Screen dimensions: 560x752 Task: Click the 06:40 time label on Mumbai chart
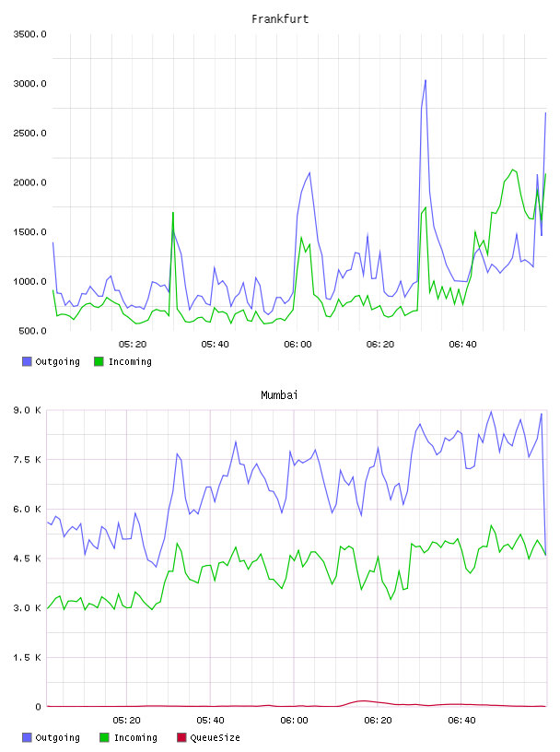tap(461, 721)
